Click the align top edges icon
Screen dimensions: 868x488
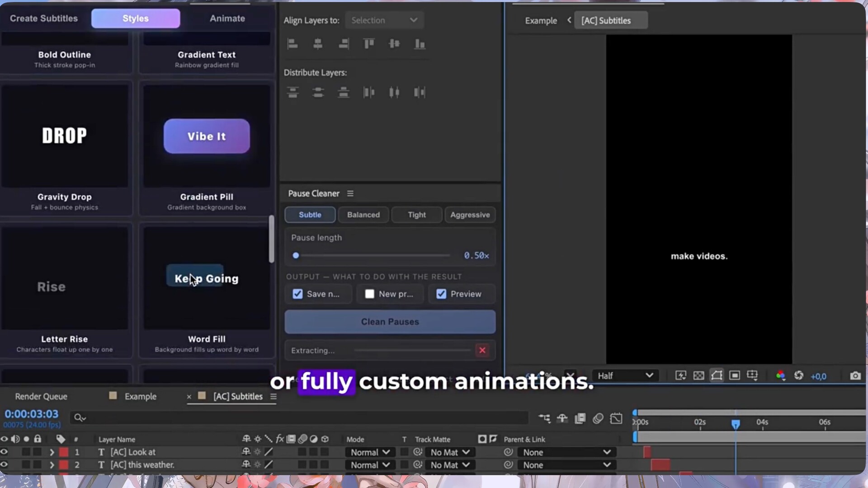[369, 44]
